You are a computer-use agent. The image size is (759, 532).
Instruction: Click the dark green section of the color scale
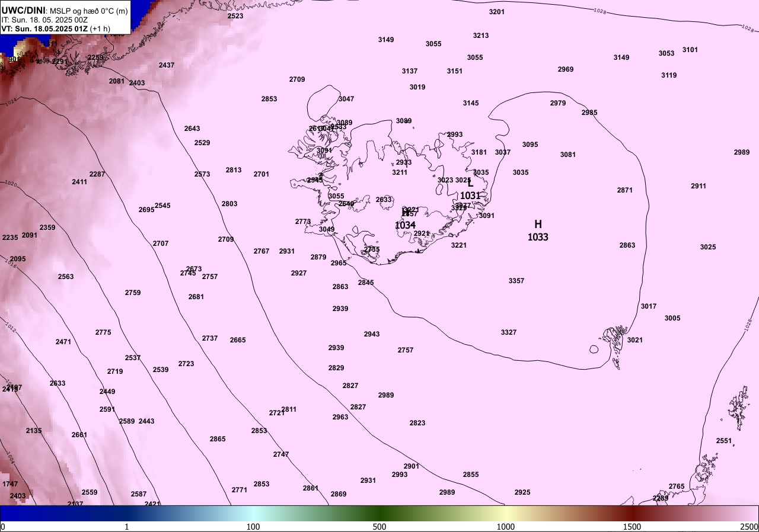click(x=379, y=513)
